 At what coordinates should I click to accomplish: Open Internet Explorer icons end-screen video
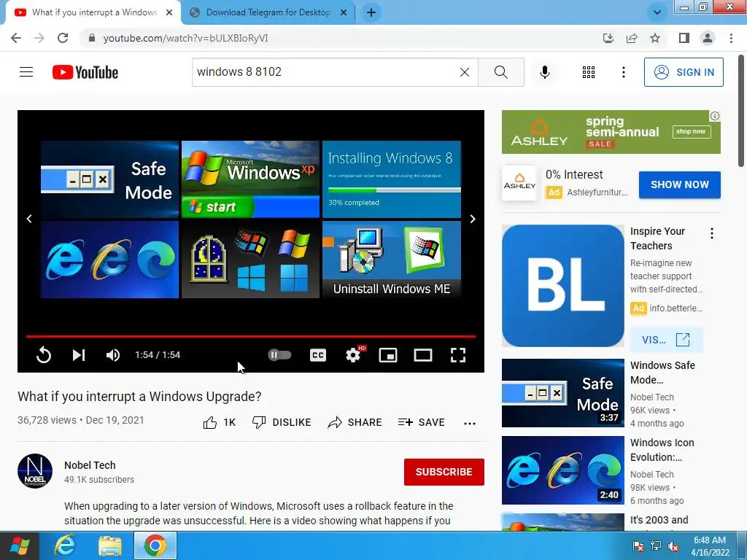[109, 260]
